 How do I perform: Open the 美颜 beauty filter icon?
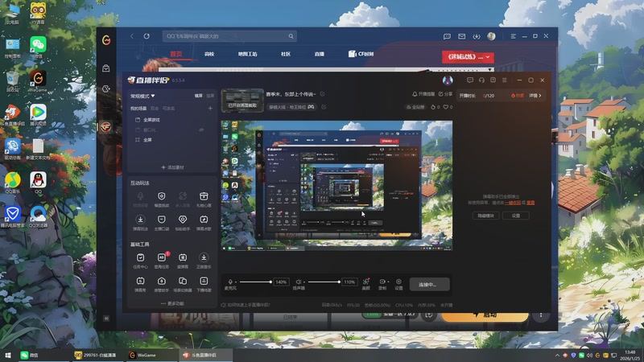pyautogui.click(x=366, y=282)
